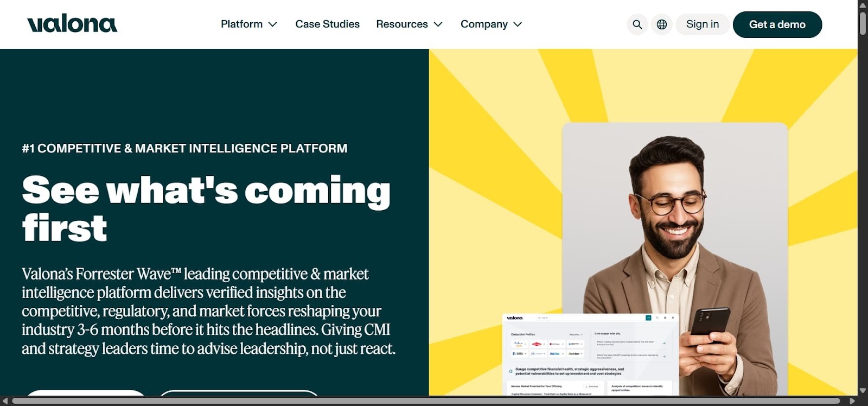Click the Forrester Wave description paragraph
The height and width of the screenshot is (406, 868).
click(209, 311)
